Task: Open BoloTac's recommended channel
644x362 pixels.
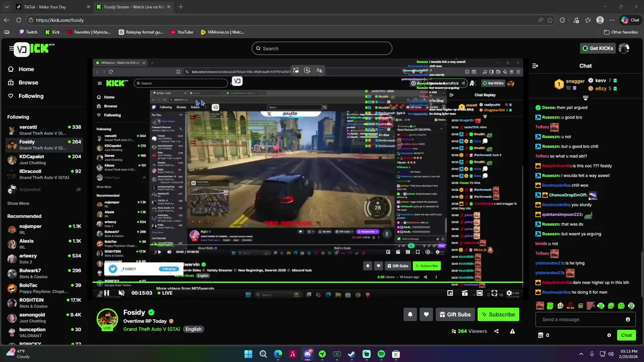Action: pyautogui.click(x=44, y=288)
